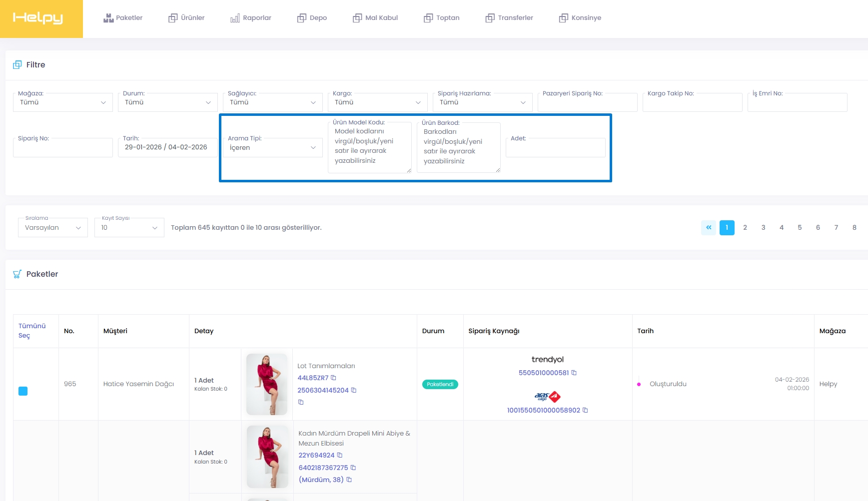Copy barcode 2506304145204 using copy icon
868x501 pixels.
(354, 390)
